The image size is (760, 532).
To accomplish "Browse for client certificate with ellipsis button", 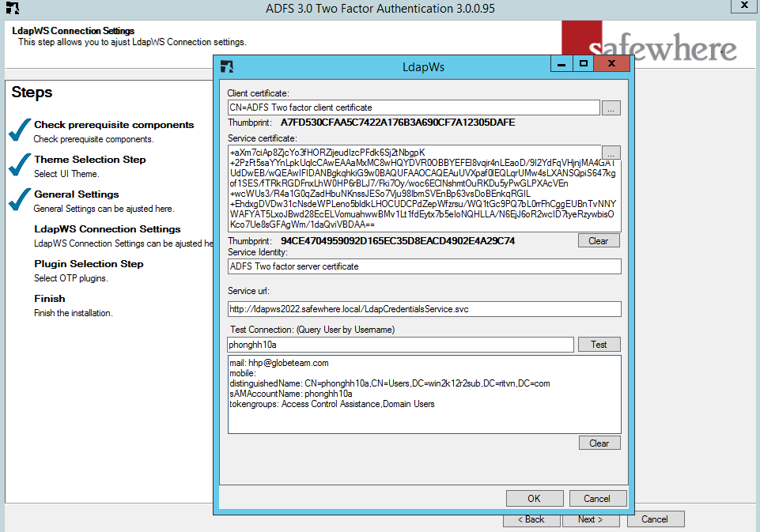I will coord(611,108).
